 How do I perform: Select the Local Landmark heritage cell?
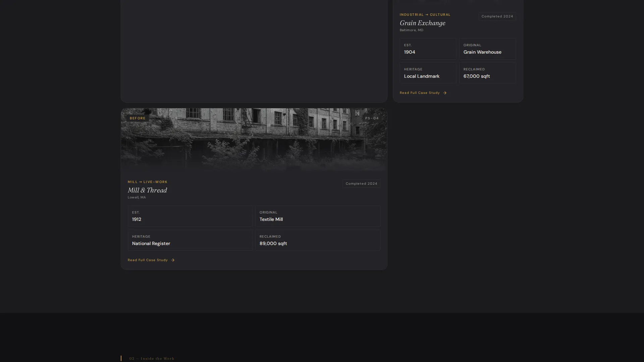pyautogui.click(x=428, y=73)
